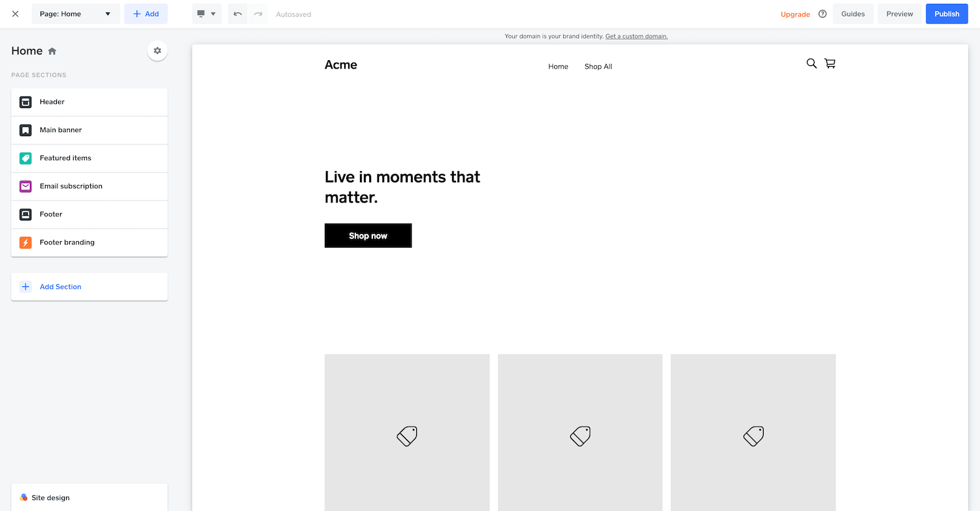This screenshot has height=511, width=980.
Task: Select the Footer branding lightning icon
Action: pyautogui.click(x=25, y=242)
